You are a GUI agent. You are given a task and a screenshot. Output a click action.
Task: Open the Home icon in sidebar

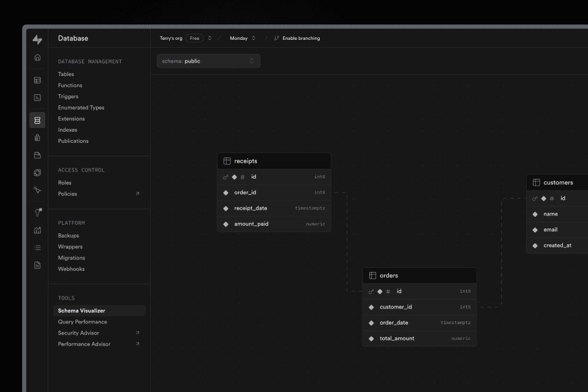(37, 58)
